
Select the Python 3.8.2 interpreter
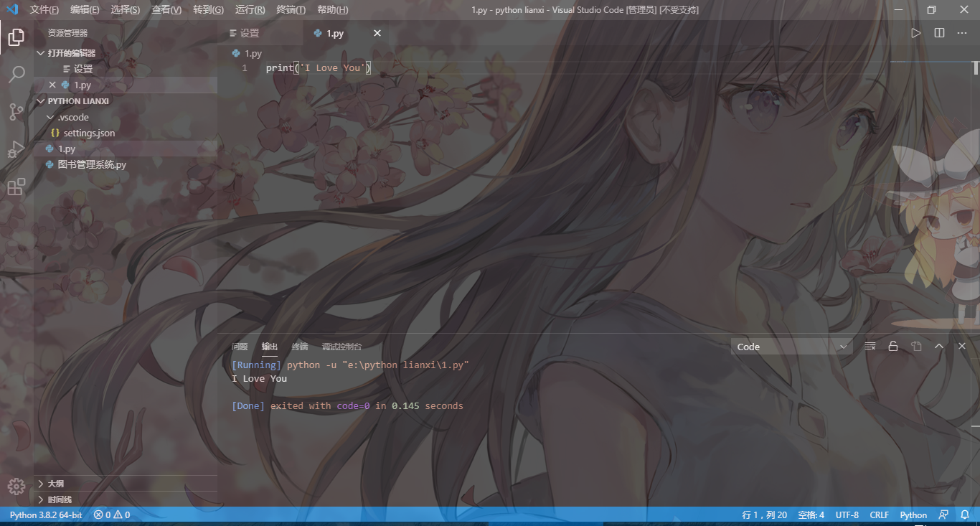(x=44, y=515)
